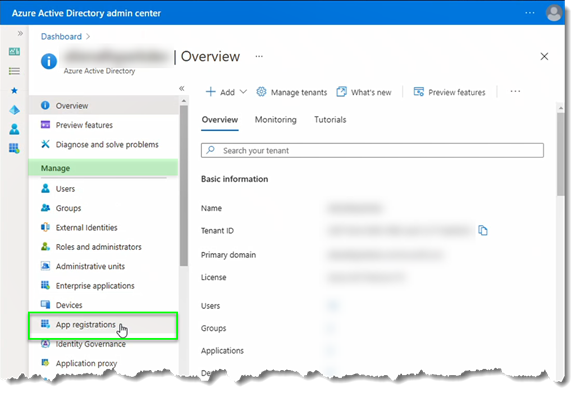Click the Diagnose wrench icon
Viewport: 576px width, 396px height.
pos(45,144)
